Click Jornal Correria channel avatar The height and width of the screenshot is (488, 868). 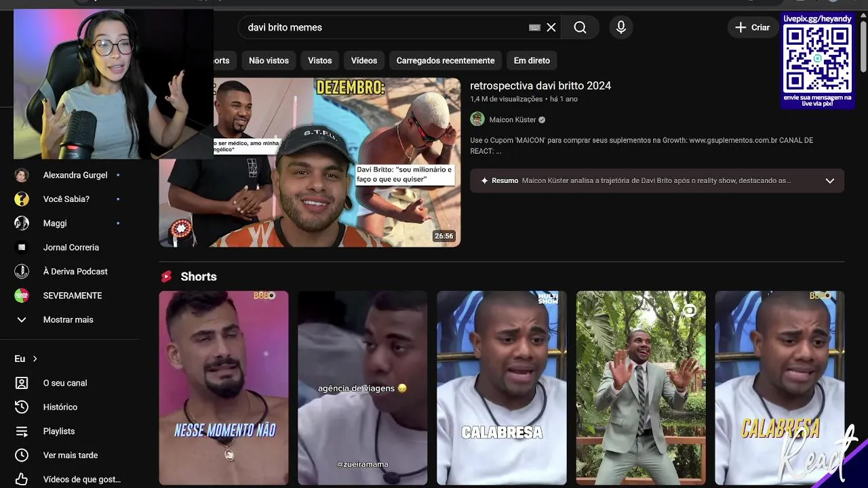tap(22, 247)
